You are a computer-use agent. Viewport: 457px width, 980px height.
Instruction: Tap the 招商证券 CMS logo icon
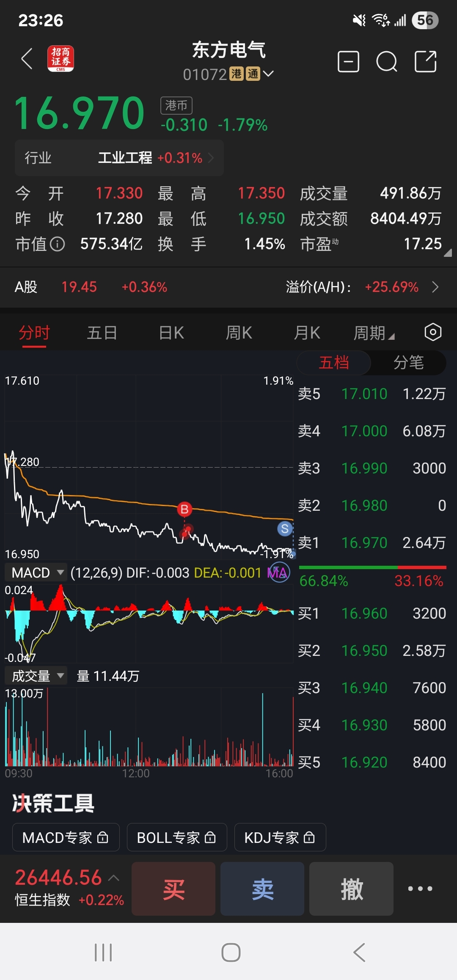61,59
